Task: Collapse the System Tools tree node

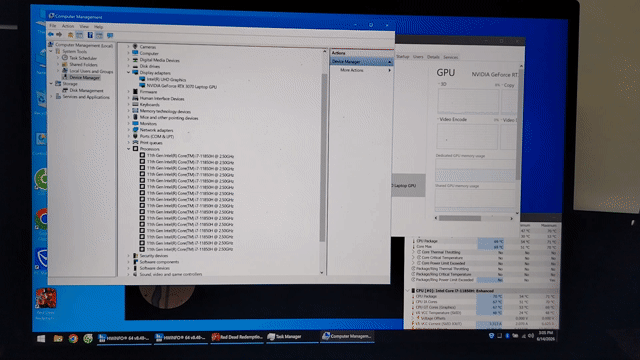Action: [x=51, y=51]
